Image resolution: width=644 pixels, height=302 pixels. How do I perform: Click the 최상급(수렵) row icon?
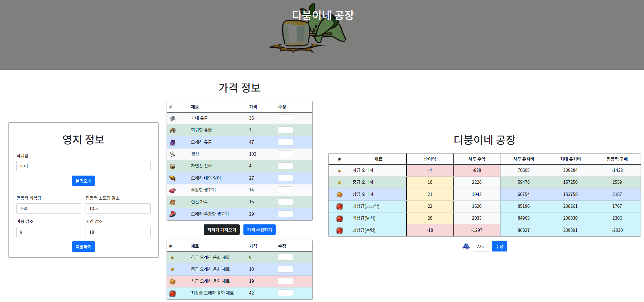tap(339, 230)
